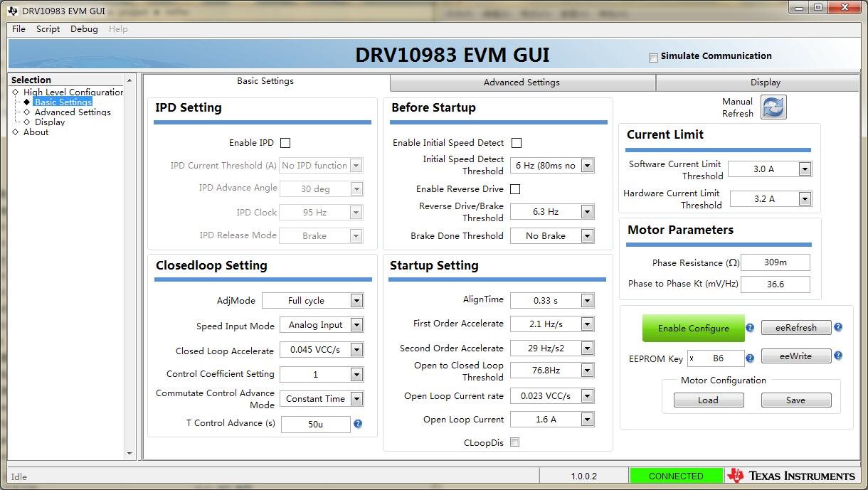Click the eeRefresh button
This screenshot has height=490, width=868.
[x=796, y=328]
